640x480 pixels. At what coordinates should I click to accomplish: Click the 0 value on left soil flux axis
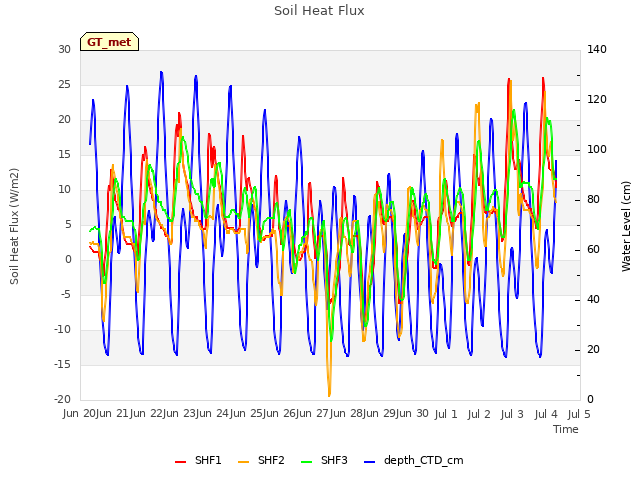pyautogui.click(x=68, y=260)
